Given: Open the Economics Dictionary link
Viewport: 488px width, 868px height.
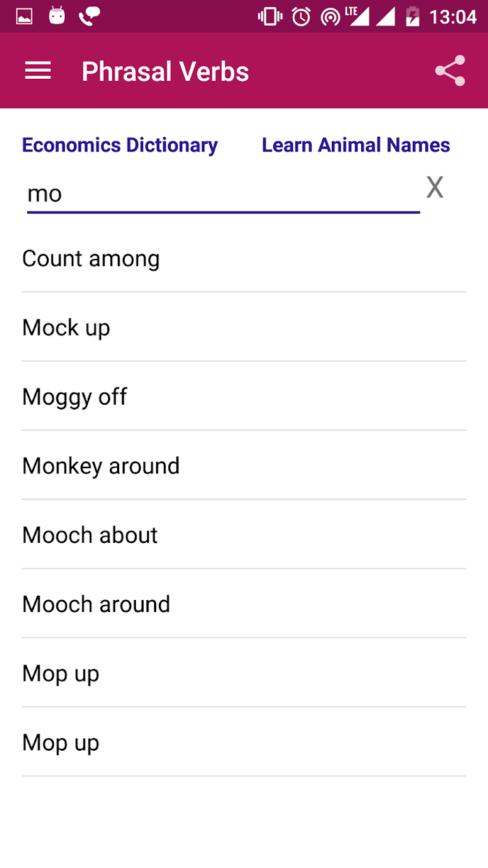Looking at the screenshot, I should tap(120, 145).
